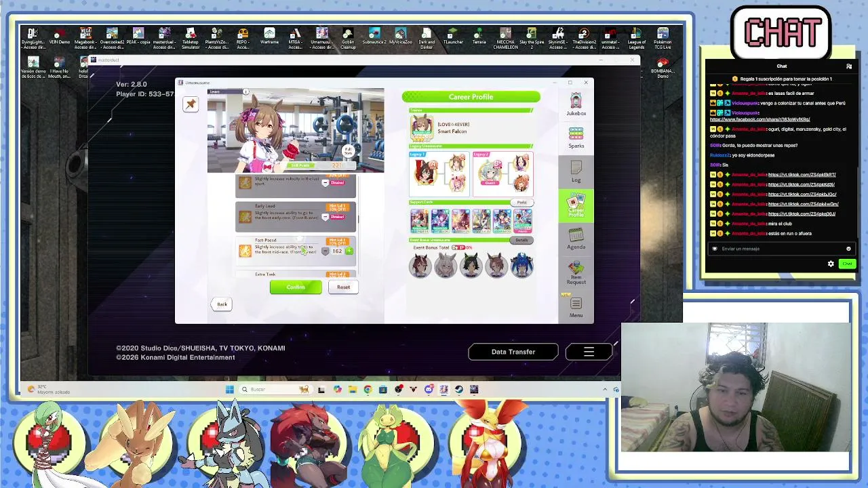
Task: Open TLauncher desktop shortcut
Action: (453, 36)
